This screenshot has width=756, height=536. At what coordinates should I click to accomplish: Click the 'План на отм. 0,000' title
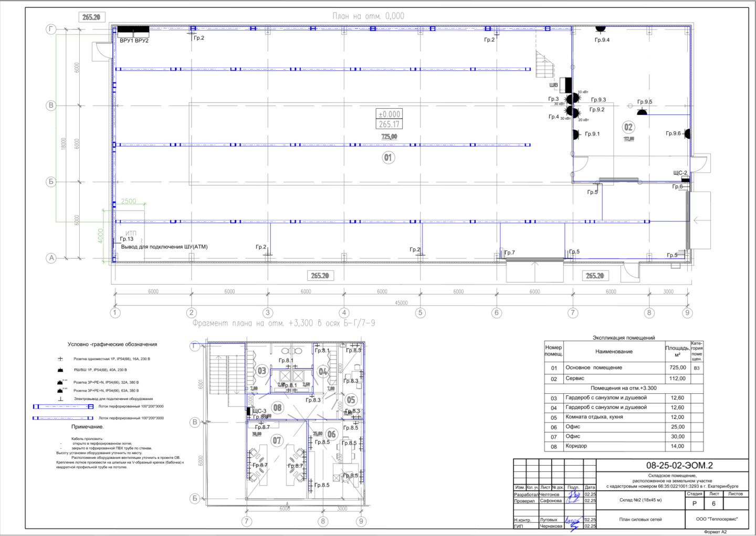tap(368, 16)
